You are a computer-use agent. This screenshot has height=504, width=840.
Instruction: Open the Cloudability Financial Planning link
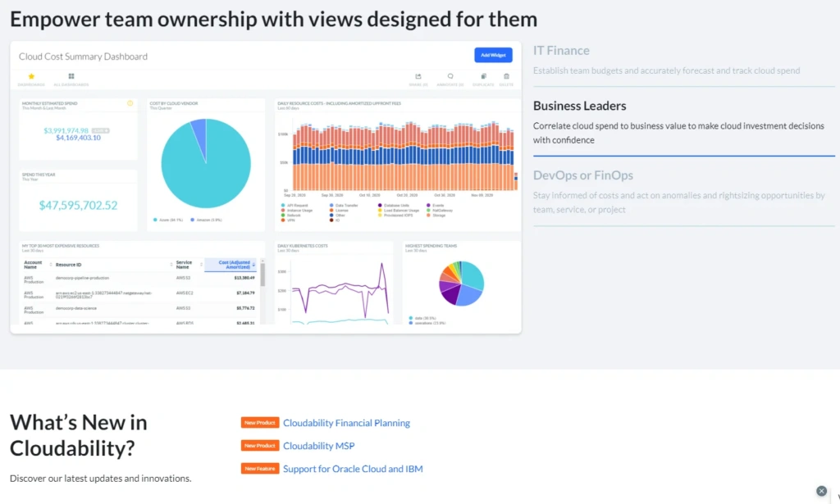point(346,423)
